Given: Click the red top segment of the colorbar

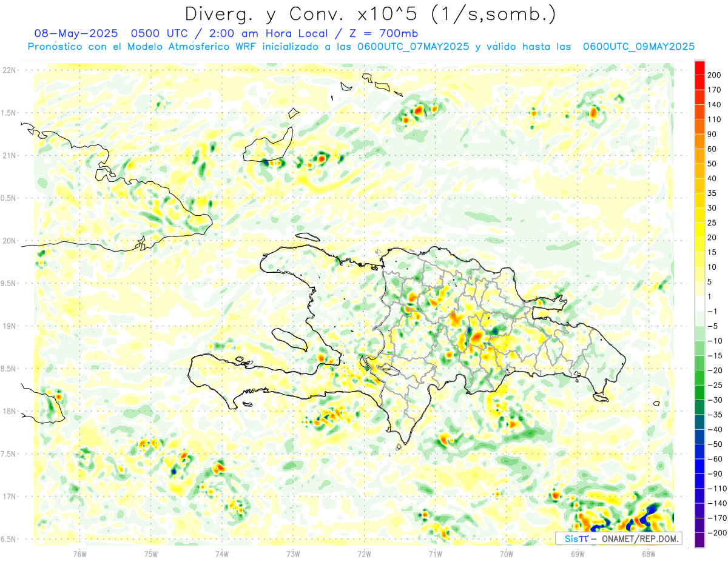Looking at the screenshot, I should (x=699, y=68).
